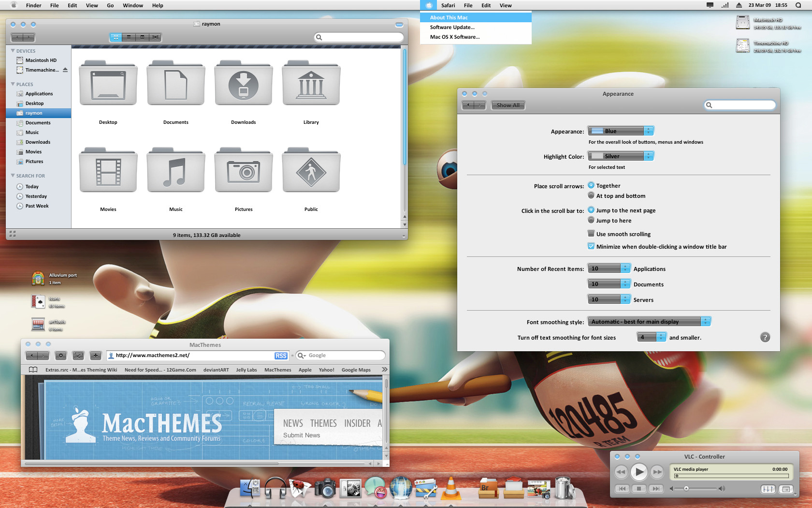
Task: Open the Movies folder icon in Finder
Action: [108, 170]
